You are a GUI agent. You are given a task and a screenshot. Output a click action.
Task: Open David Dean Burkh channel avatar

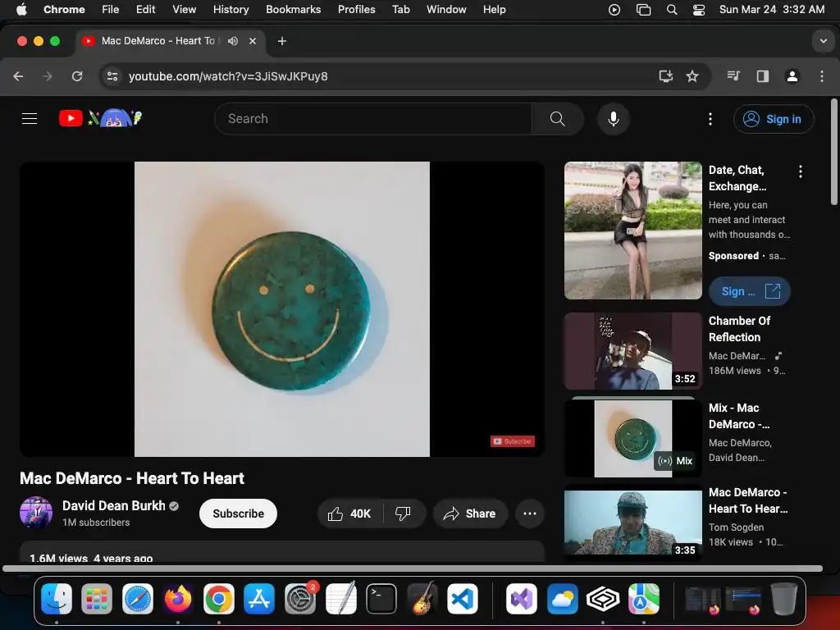click(x=36, y=513)
